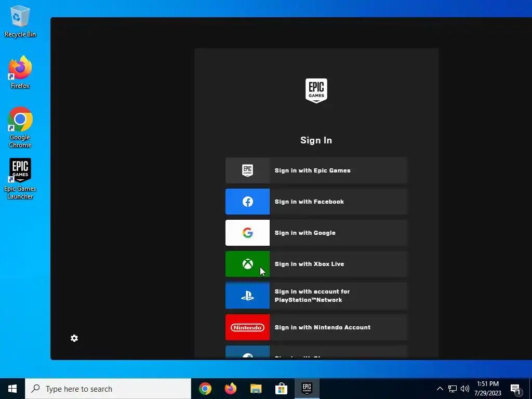532x399 pixels.
Task: Select Sign in with Xbox Live
Action: click(x=316, y=264)
